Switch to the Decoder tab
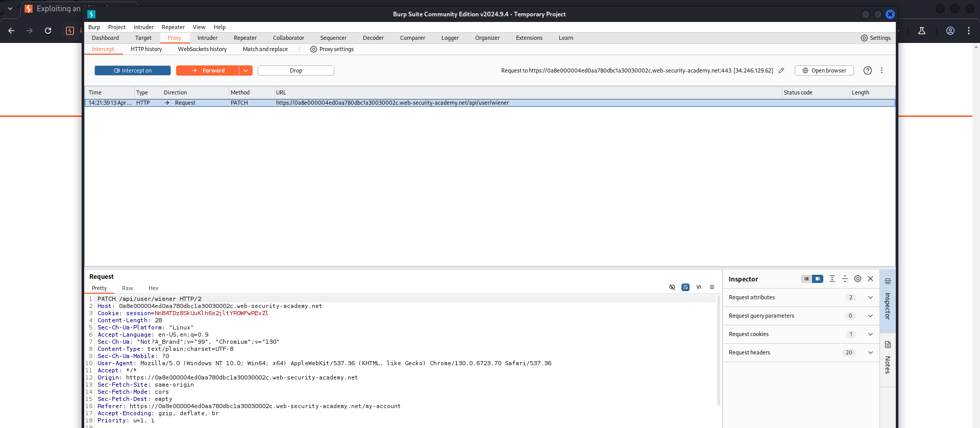 pyautogui.click(x=373, y=38)
